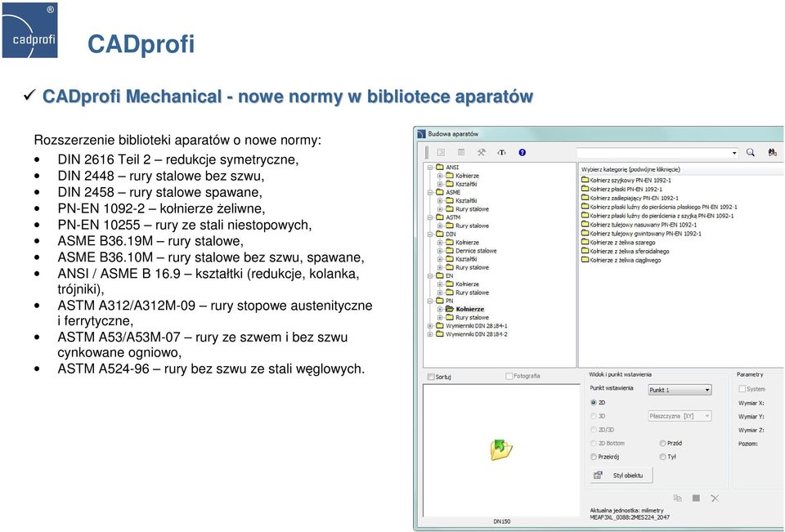Image resolution: width=785 pixels, height=532 pixels.
Task: Select the Przekrój radio button
Action: [x=594, y=457]
